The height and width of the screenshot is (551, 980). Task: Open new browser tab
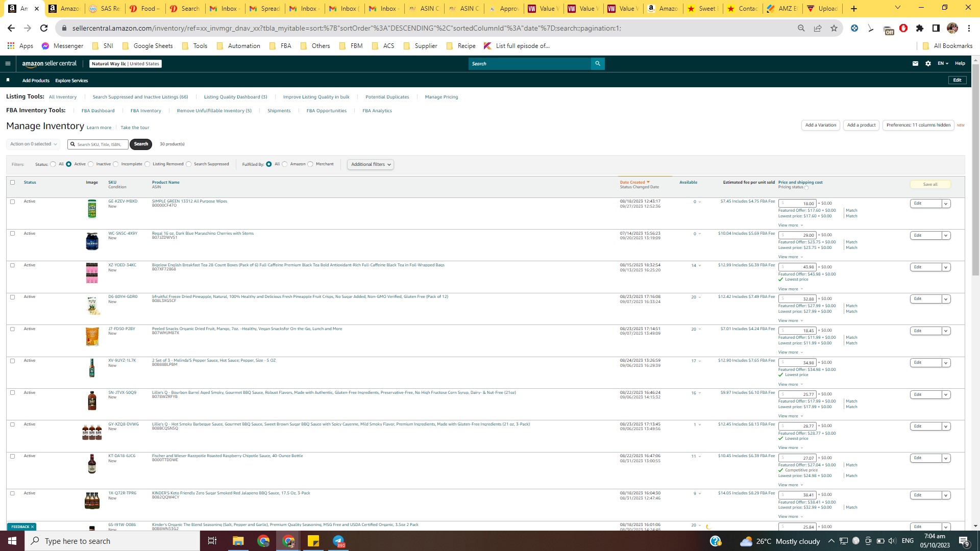(x=854, y=9)
